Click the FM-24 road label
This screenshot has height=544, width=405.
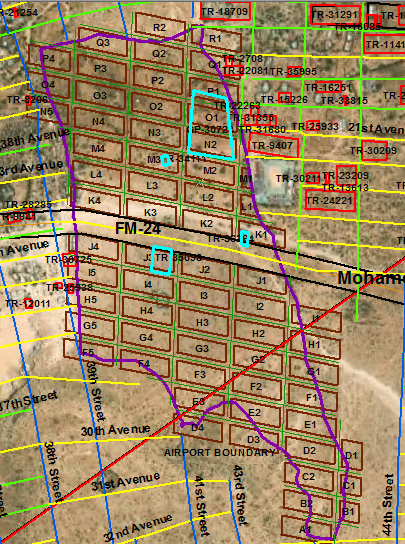point(138,229)
